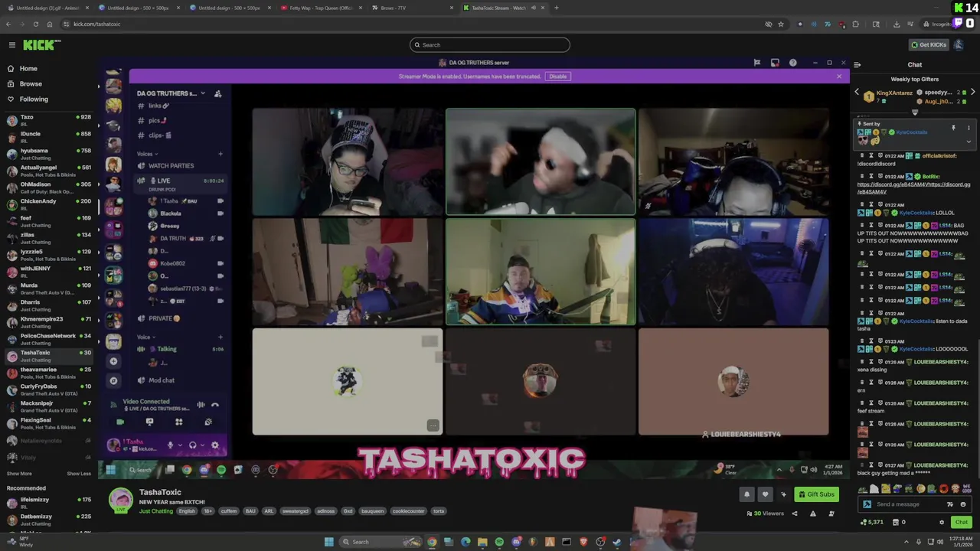Click the pin icon on pinned message

click(953, 128)
